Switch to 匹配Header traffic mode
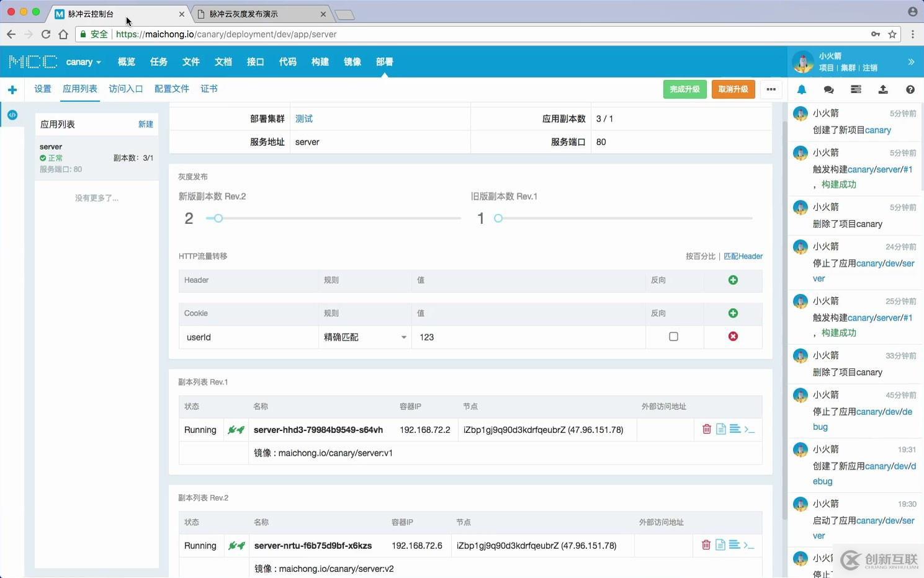This screenshot has height=578, width=924. pos(743,256)
